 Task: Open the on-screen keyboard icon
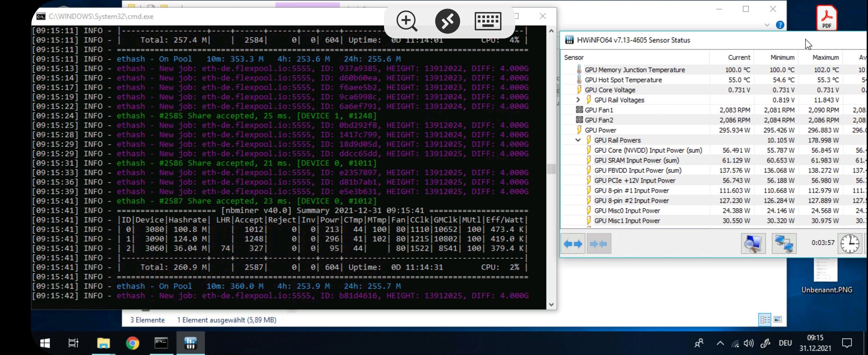[488, 21]
